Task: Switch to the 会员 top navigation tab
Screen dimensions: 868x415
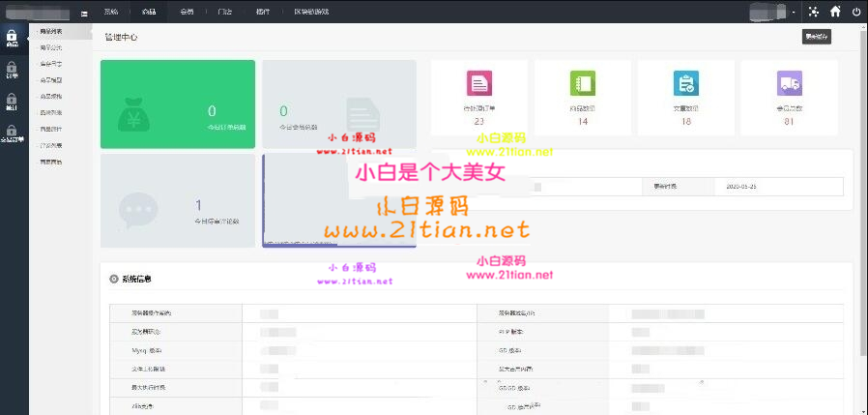Action: click(187, 12)
